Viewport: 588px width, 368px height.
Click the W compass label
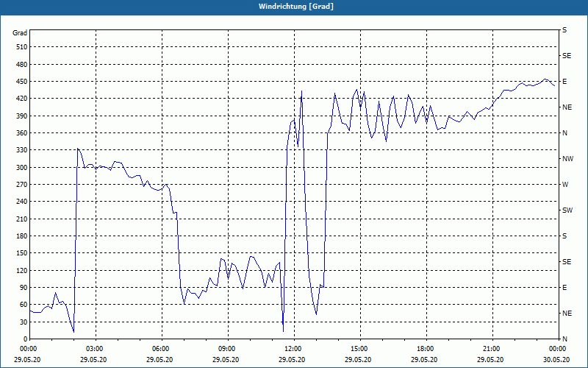(565, 185)
